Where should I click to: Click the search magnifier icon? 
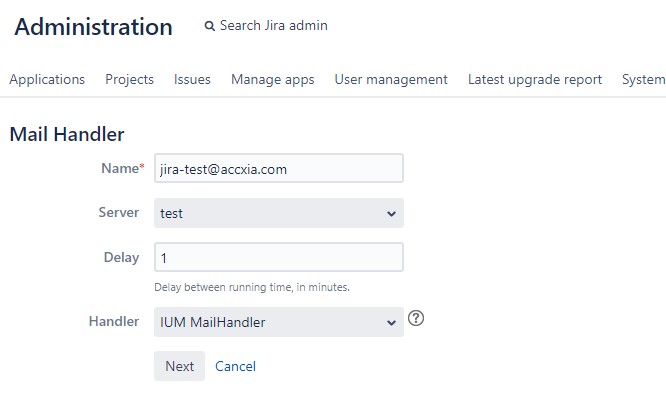[209, 26]
